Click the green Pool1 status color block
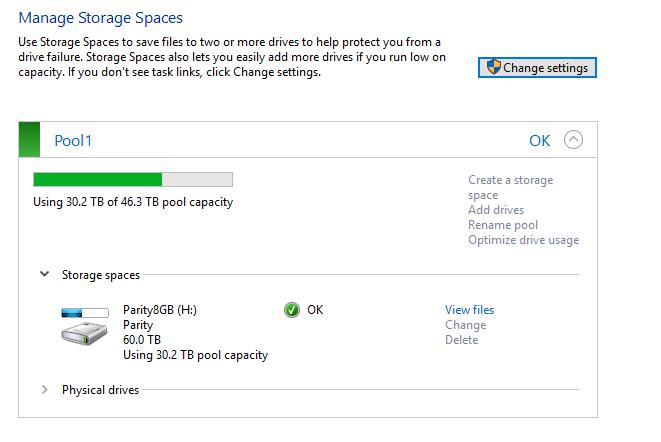 point(30,140)
